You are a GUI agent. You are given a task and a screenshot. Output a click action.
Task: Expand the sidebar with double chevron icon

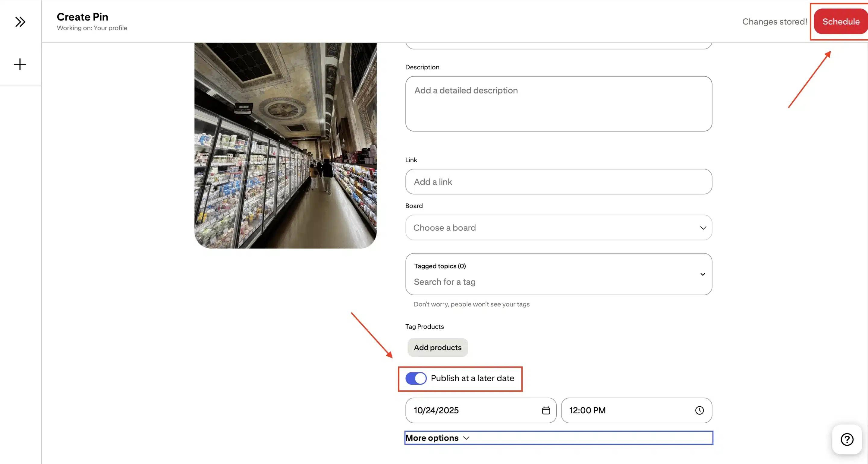point(20,22)
